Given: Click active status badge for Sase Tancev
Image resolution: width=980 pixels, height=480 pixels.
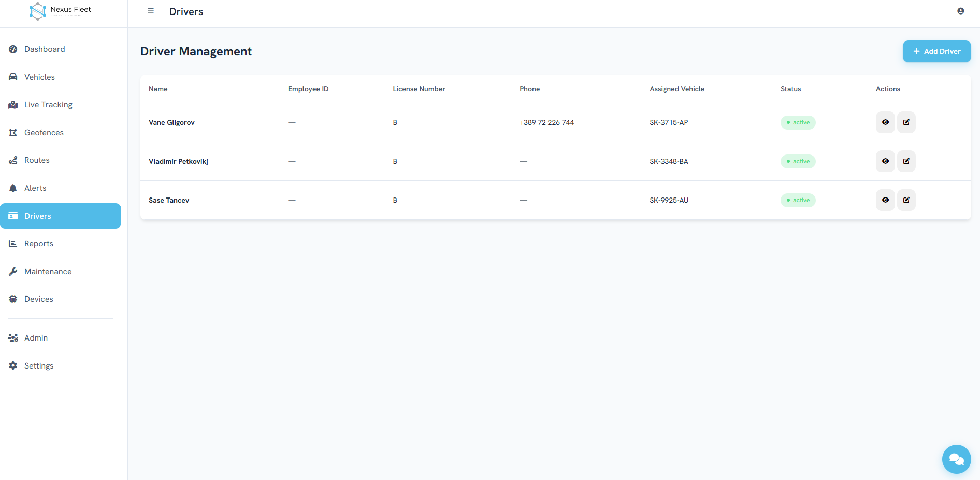Looking at the screenshot, I should [798, 200].
